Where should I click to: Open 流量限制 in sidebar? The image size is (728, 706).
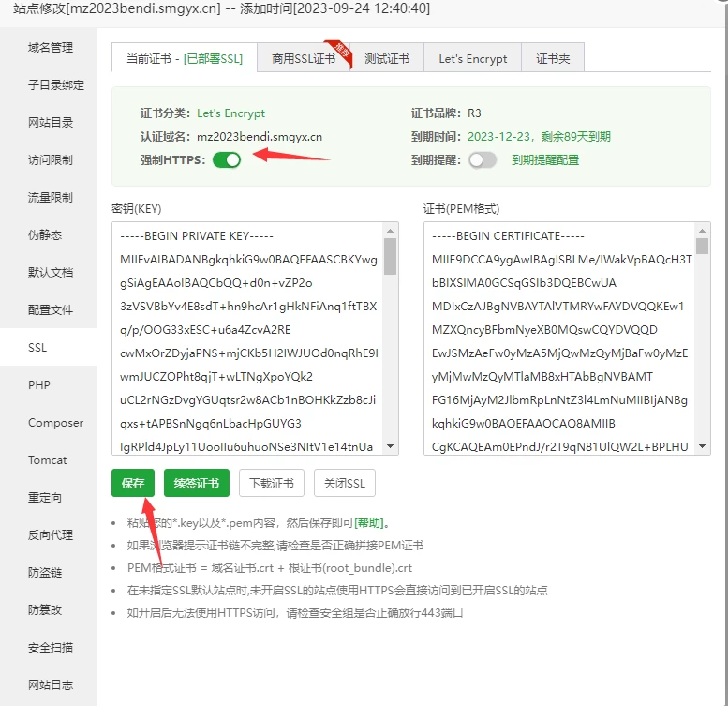pos(51,198)
